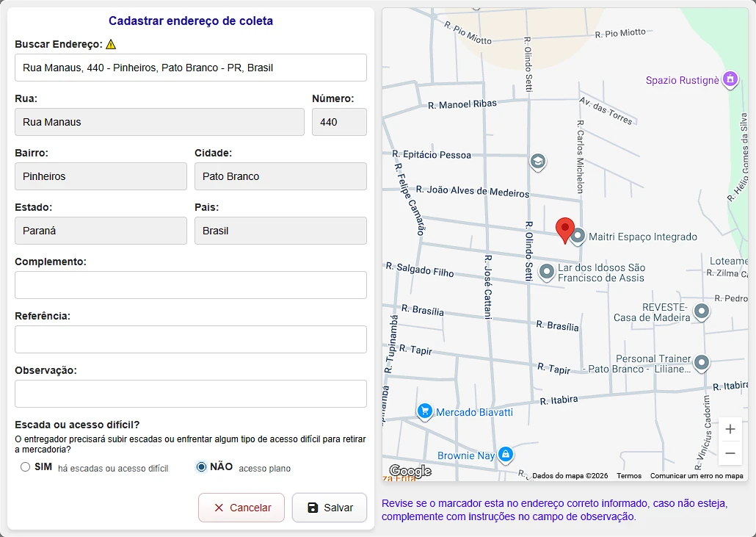Click the Rua field
The height and width of the screenshot is (537, 756).
[159, 122]
